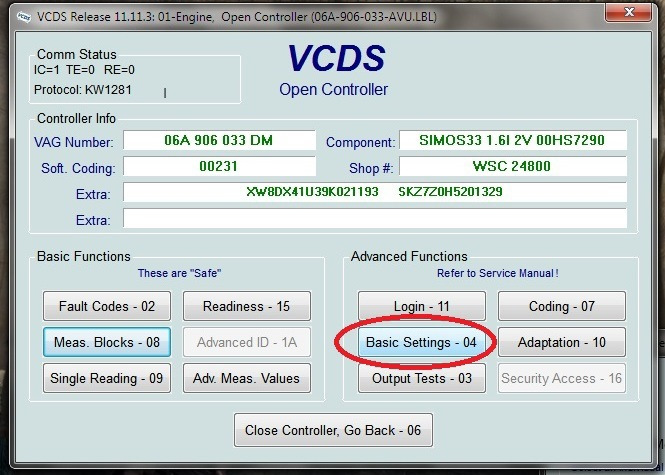Click the IC=1 TE=0 RE=0 status text
The width and height of the screenshot is (665, 475).
[84, 70]
